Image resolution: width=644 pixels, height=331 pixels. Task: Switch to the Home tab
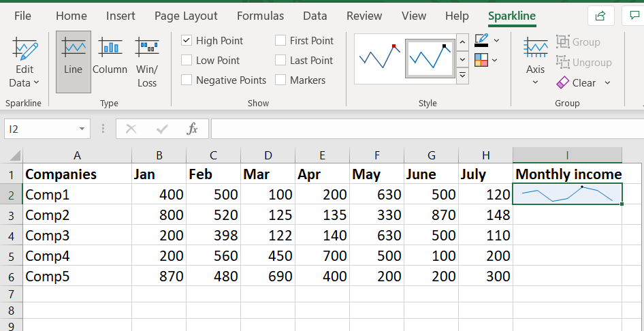click(x=71, y=16)
